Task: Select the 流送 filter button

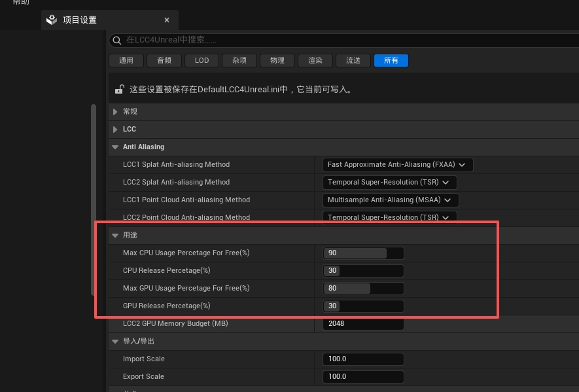Action: [x=353, y=61]
